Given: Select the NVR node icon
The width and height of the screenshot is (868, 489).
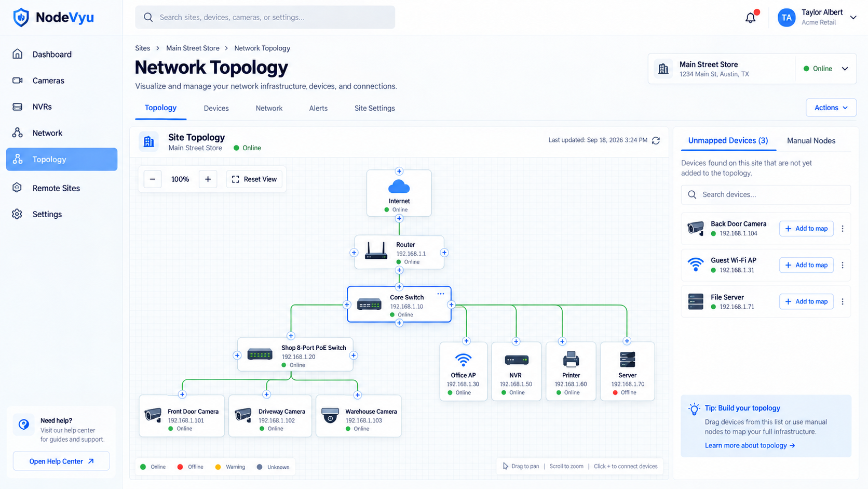Looking at the screenshot, I should (x=517, y=360).
